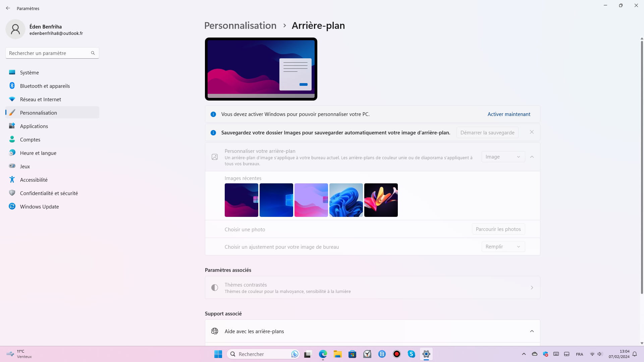Open Windows Update settings
The image size is (644, 362).
pyautogui.click(x=52, y=206)
